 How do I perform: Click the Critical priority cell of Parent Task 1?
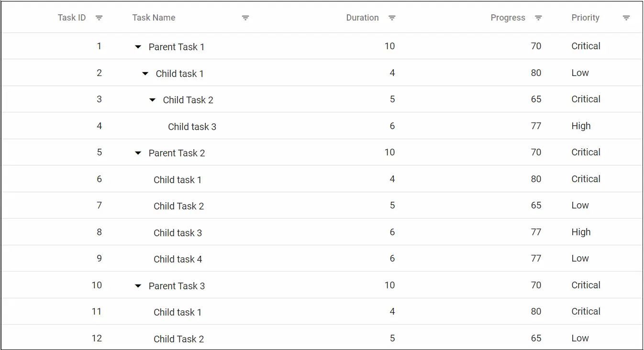tap(586, 46)
